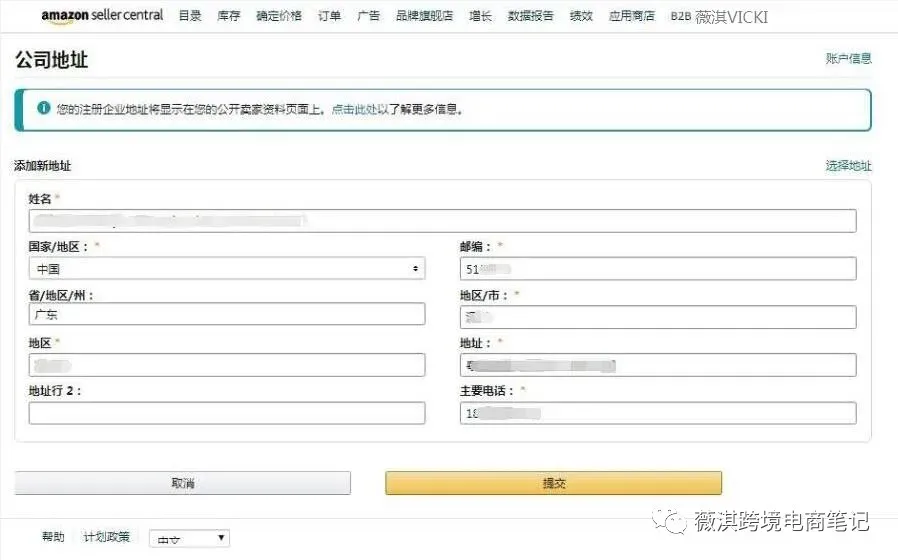Click the yellow 提交 button

pyautogui.click(x=553, y=483)
